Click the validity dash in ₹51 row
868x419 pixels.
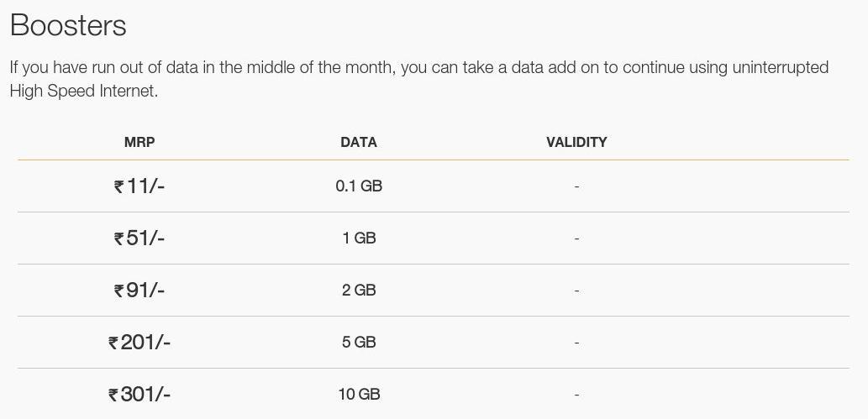click(576, 238)
